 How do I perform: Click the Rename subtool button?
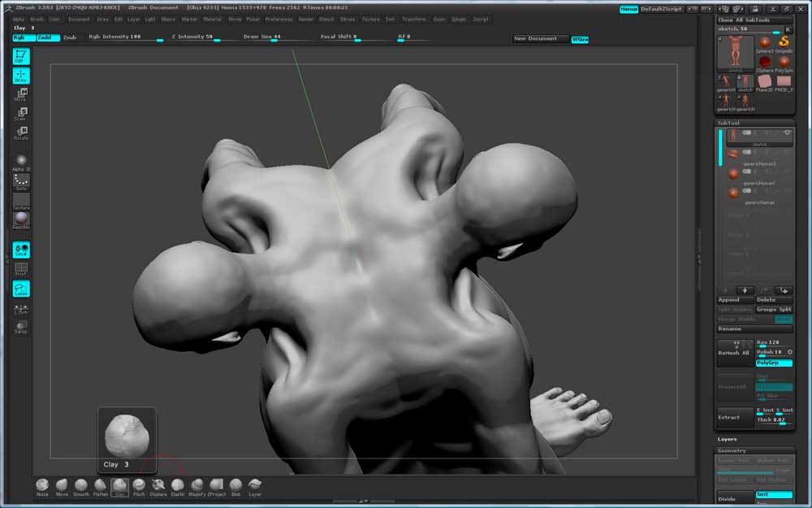coord(754,328)
